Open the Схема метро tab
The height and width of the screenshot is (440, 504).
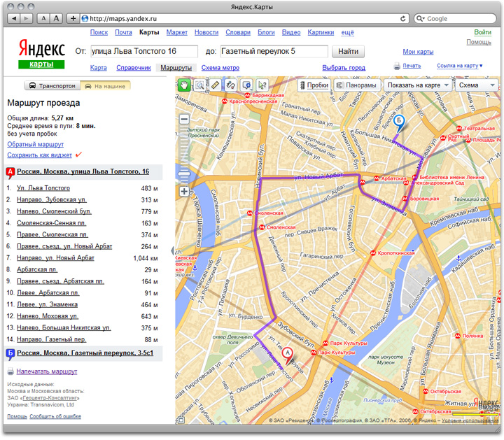[220, 68]
